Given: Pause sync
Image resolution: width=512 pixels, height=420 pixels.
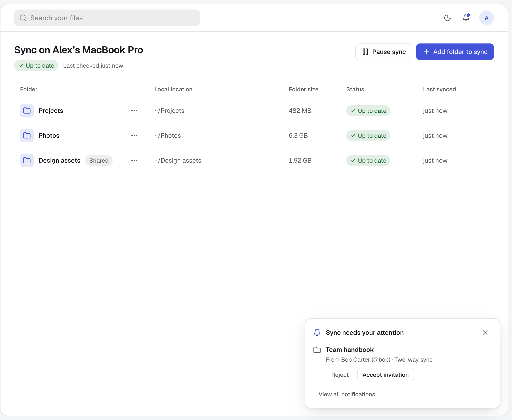Looking at the screenshot, I should [x=384, y=52].
